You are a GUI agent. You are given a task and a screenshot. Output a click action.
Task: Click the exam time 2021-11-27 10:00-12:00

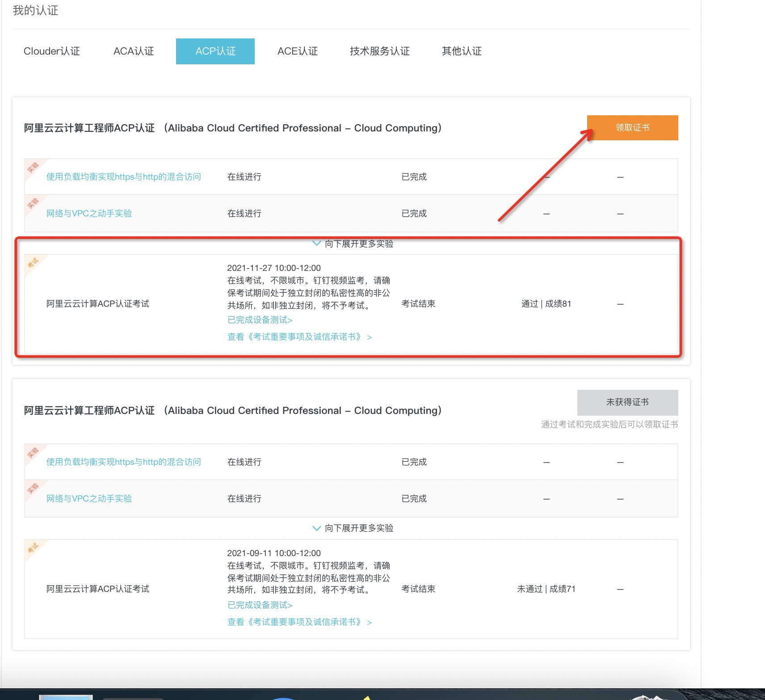point(274,268)
